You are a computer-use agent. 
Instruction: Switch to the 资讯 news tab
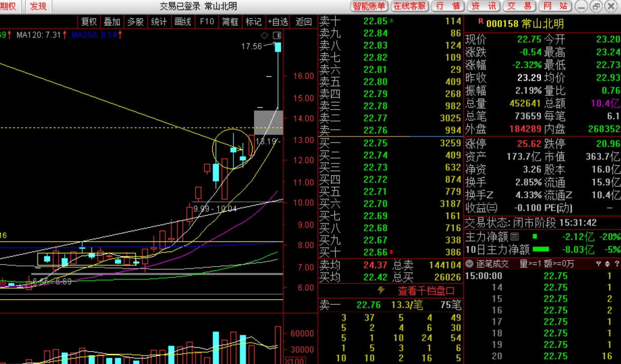click(484, 6)
